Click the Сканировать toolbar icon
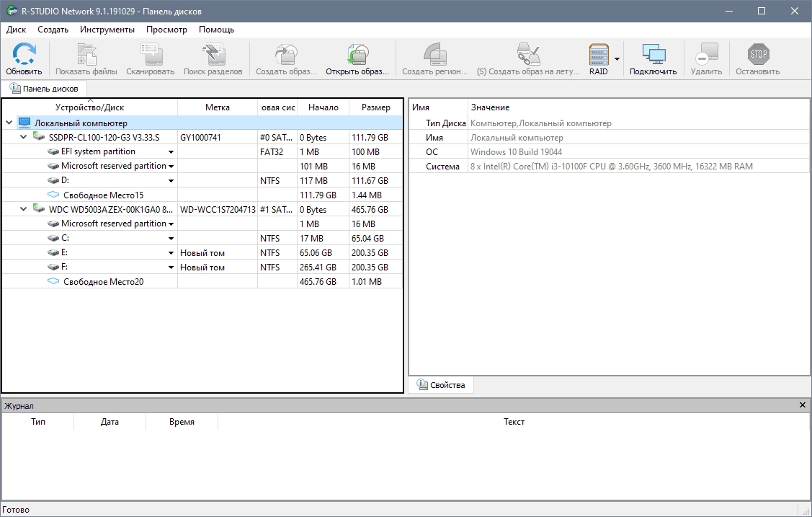 tap(151, 54)
